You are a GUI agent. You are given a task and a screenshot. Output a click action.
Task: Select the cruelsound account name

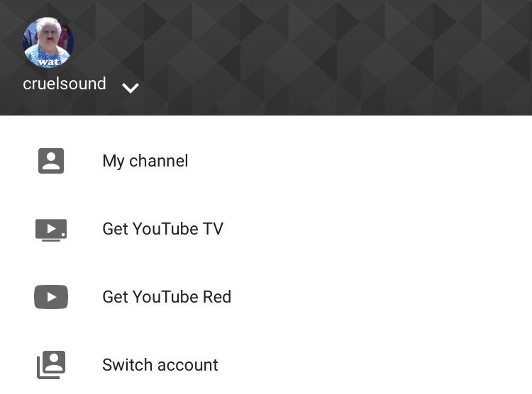(x=65, y=84)
